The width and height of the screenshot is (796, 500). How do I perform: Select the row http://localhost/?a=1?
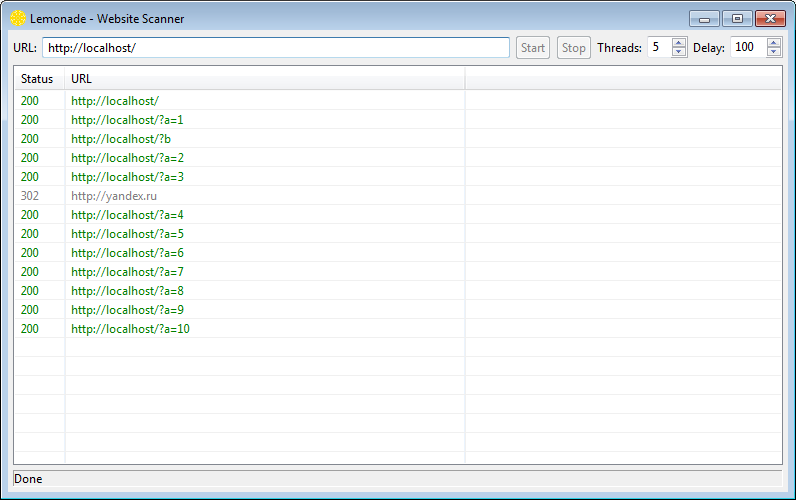(397, 120)
